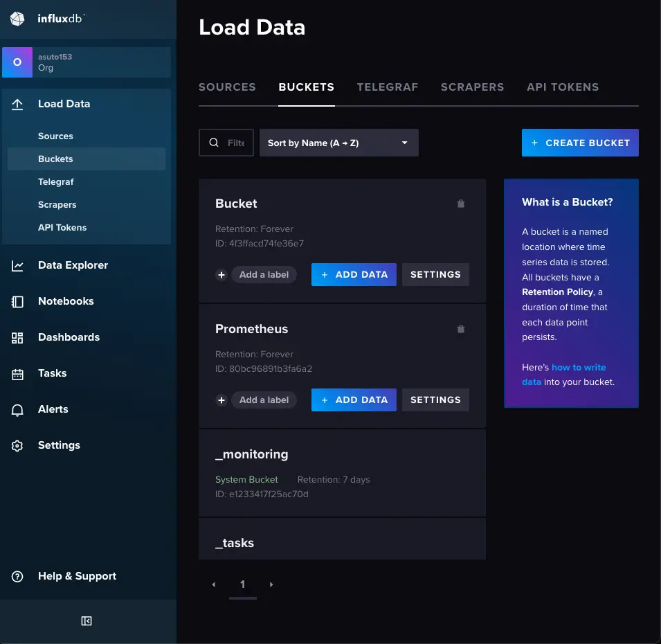The image size is (661, 644).
Task: Delete the Bucket entry via its trash icon
Action: point(460,203)
